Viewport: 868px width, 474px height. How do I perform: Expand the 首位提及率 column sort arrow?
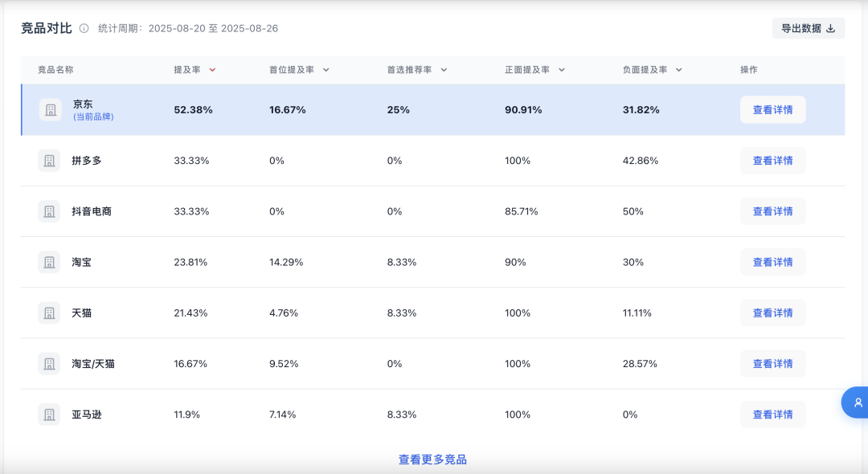coord(326,70)
